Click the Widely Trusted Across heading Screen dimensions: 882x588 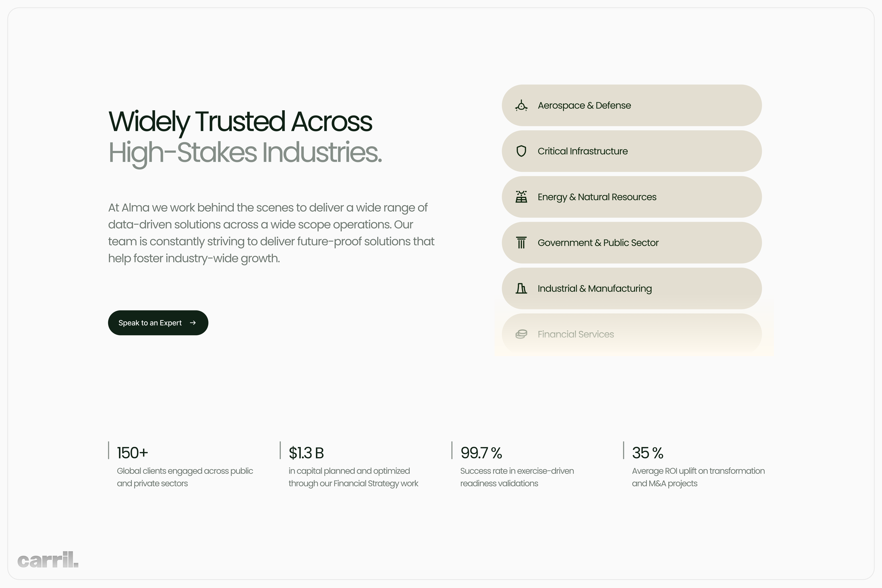tap(240, 121)
